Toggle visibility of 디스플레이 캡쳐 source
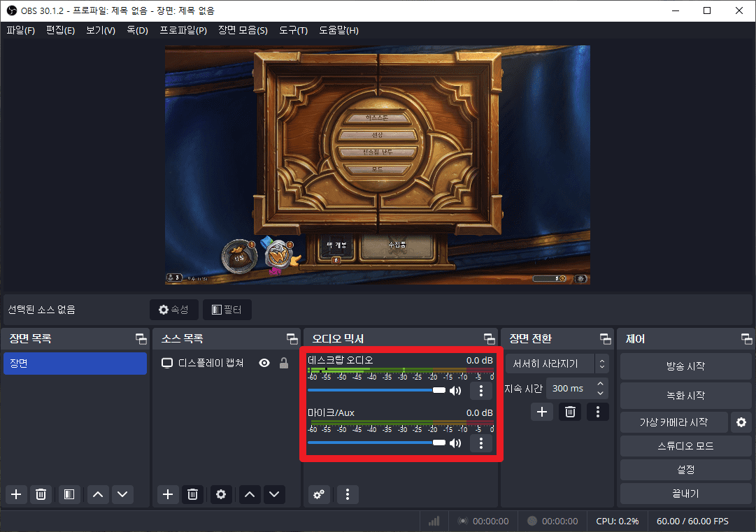The image size is (756, 532). pos(264,363)
